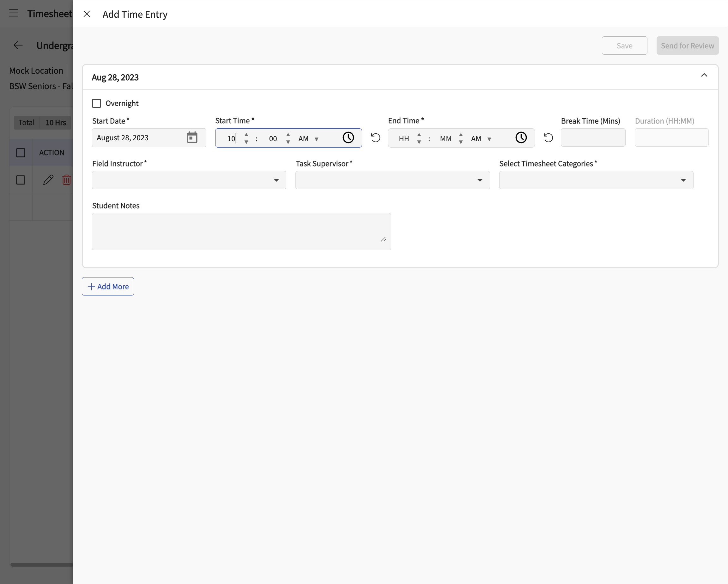728x584 pixels.
Task: Open the hamburger menu in Timesheet window
Action: coord(14,14)
